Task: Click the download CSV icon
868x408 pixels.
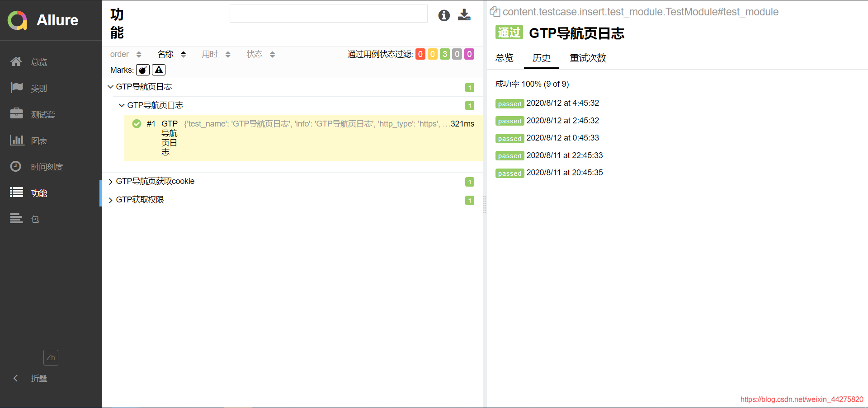Action: [464, 15]
